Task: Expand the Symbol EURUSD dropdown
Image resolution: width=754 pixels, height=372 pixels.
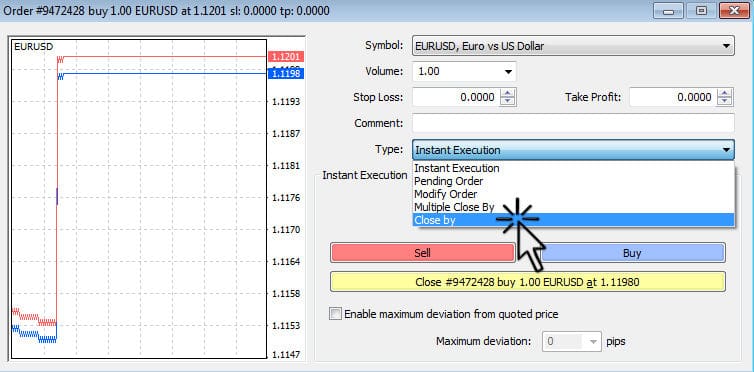Action: 725,46
